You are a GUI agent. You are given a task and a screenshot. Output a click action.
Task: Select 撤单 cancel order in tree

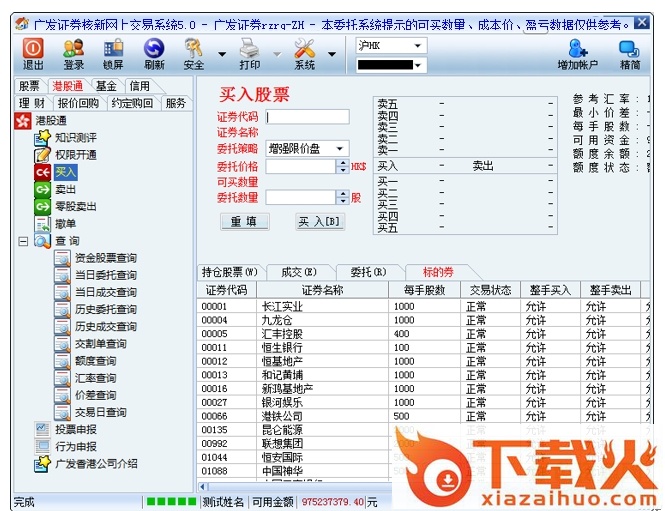tap(66, 223)
